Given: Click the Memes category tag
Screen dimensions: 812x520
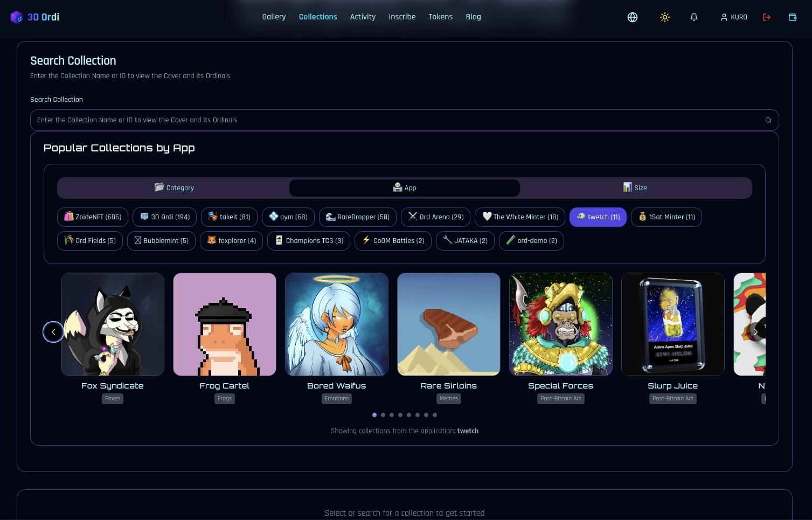Looking at the screenshot, I should (449, 399).
